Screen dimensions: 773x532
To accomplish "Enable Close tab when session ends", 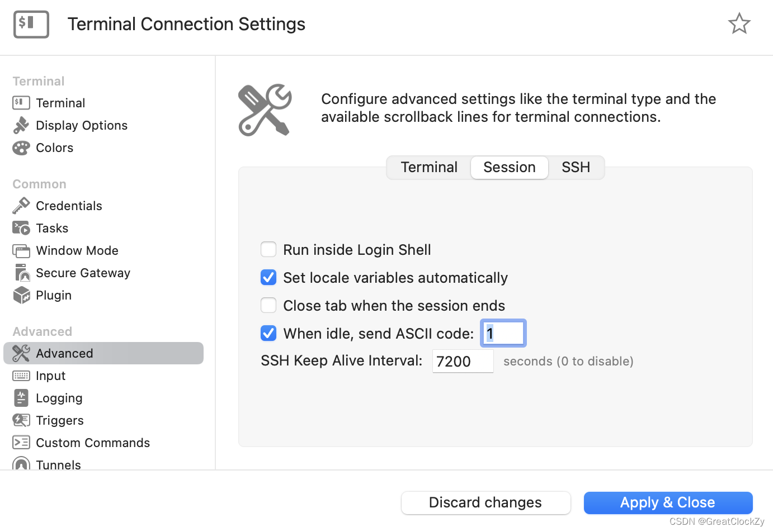I will click(268, 305).
